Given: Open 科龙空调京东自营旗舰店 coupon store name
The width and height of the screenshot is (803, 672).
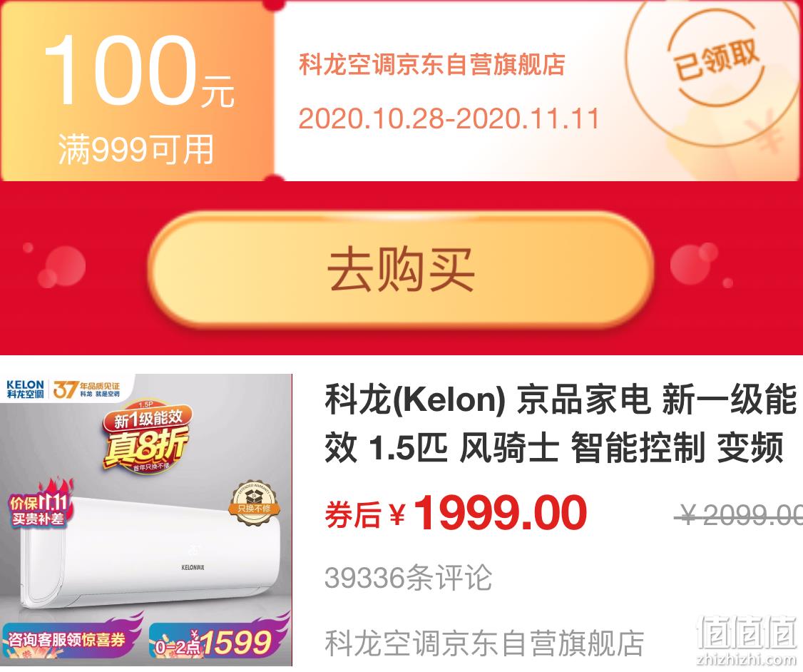Looking at the screenshot, I should coord(431,64).
